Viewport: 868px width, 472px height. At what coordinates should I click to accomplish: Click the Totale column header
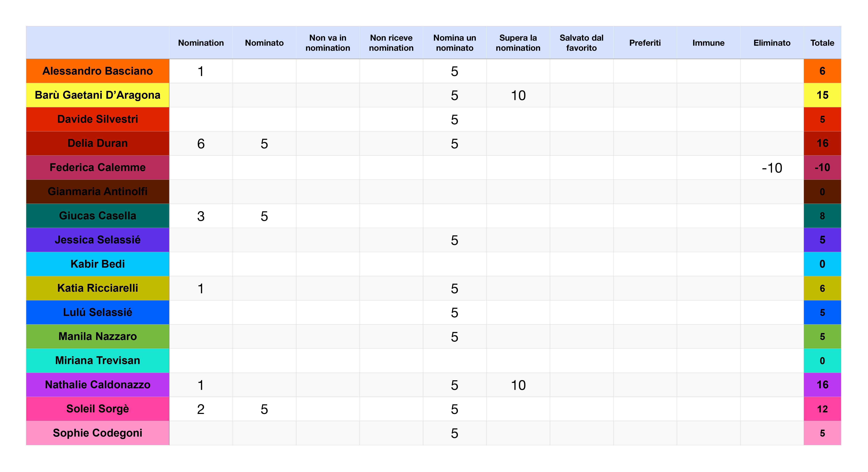[822, 43]
